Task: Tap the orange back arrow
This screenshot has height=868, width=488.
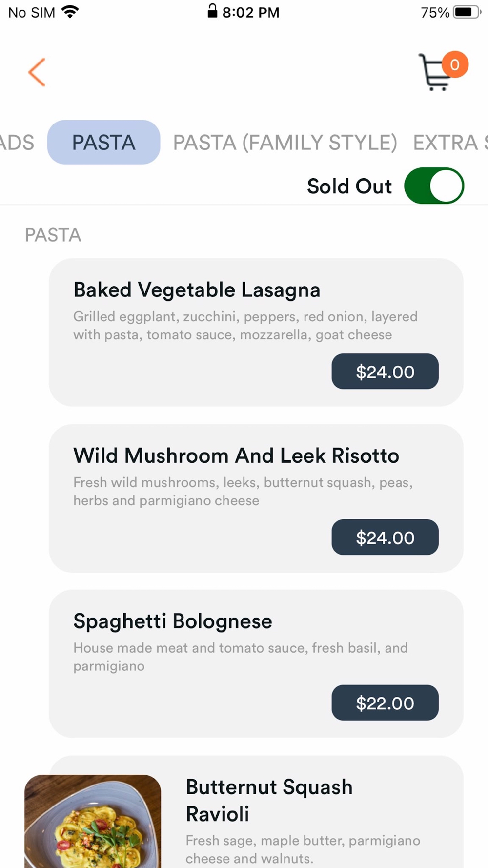Action: [37, 72]
